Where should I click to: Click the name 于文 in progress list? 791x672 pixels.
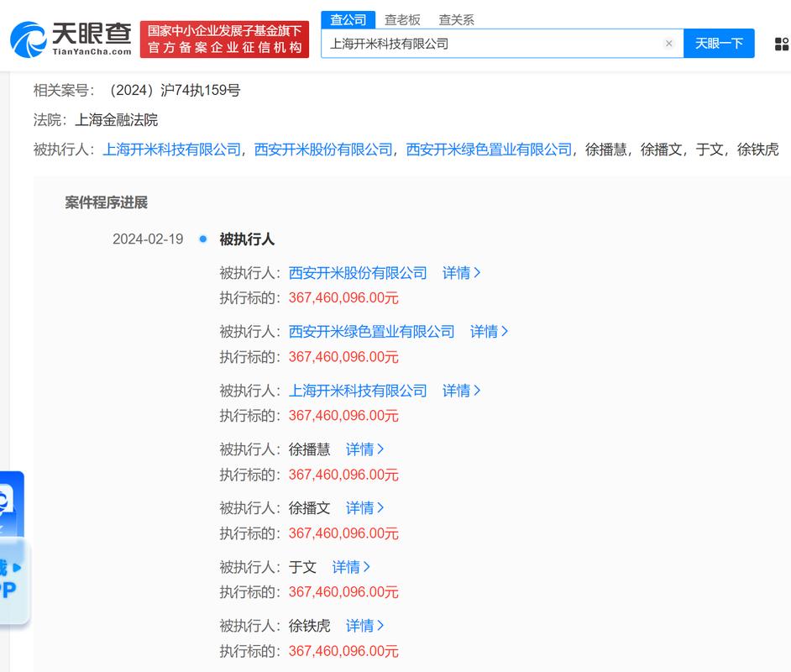[x=302, y=567]
